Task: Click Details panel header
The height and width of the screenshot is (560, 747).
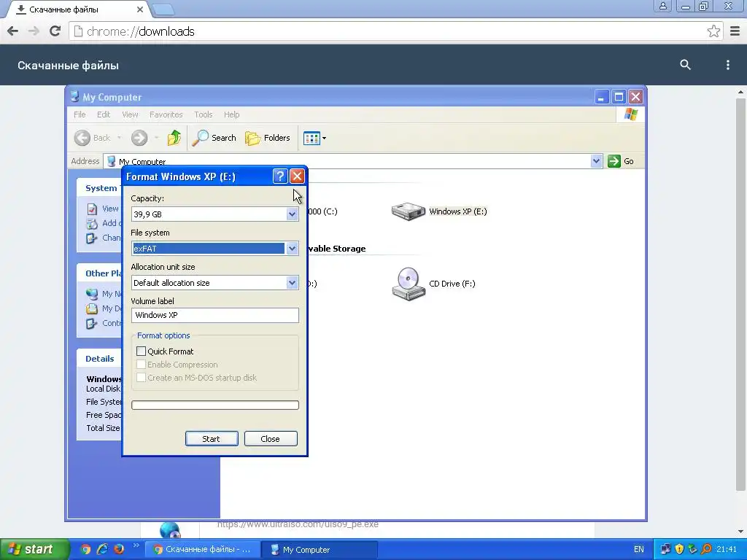Action: (x=99, y=359)
